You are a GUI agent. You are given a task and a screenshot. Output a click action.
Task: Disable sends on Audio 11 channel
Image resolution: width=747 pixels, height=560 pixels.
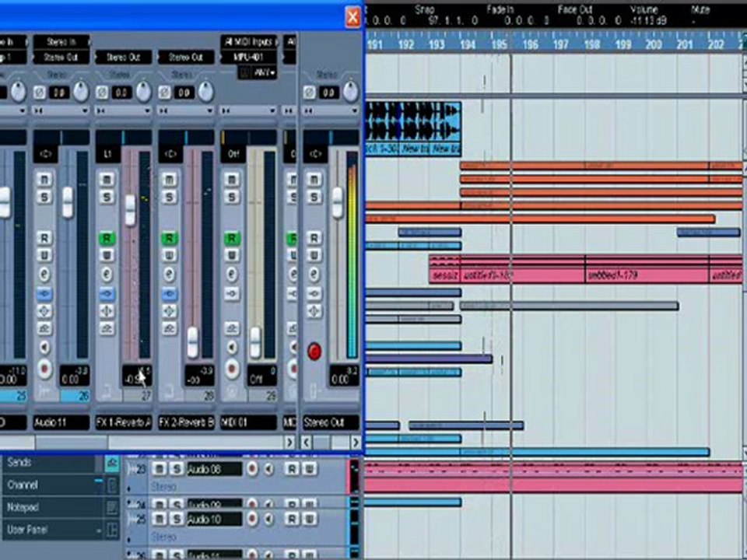44,328
